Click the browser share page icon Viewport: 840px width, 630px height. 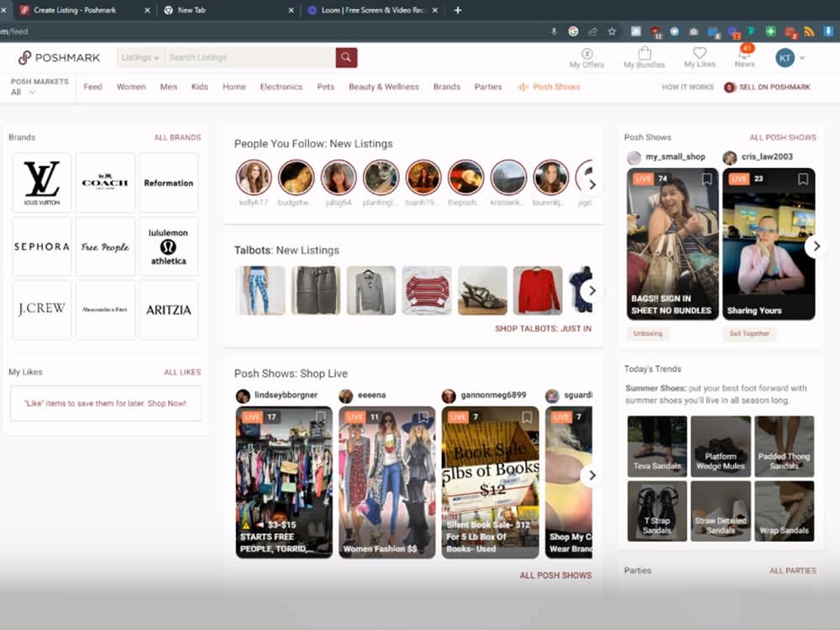pyautogui.click(x=592, y=32)
